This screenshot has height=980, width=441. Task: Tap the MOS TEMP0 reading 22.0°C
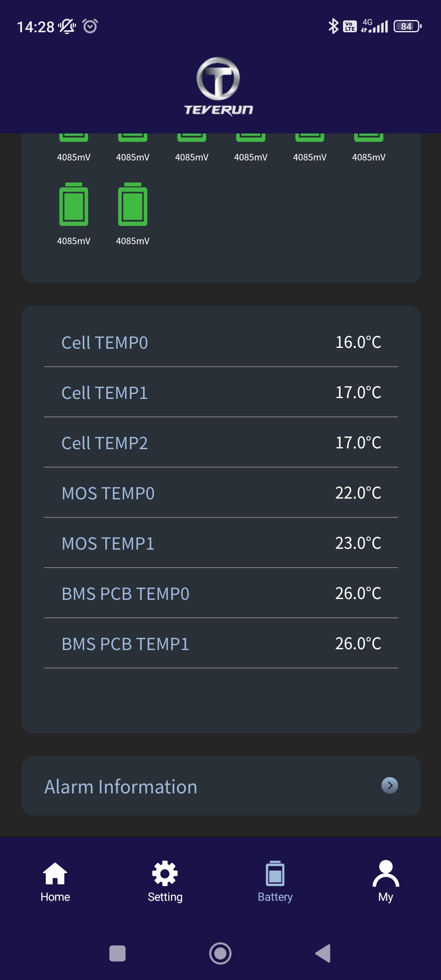coord(358,493)
